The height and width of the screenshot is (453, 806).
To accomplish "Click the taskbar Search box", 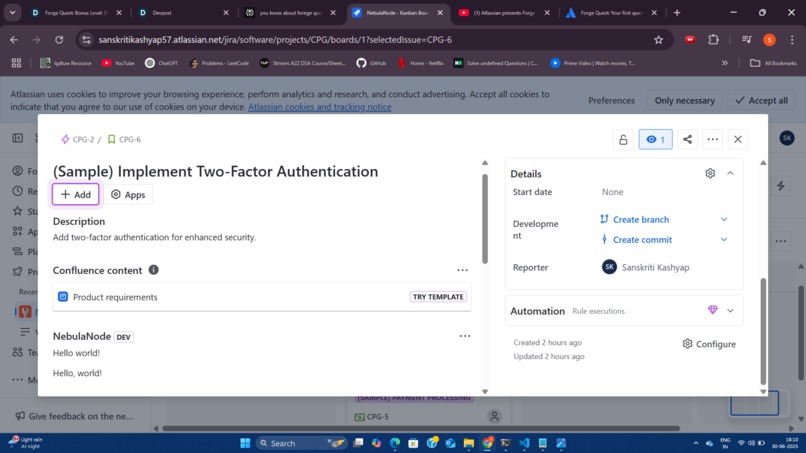I will coord(301,443).
